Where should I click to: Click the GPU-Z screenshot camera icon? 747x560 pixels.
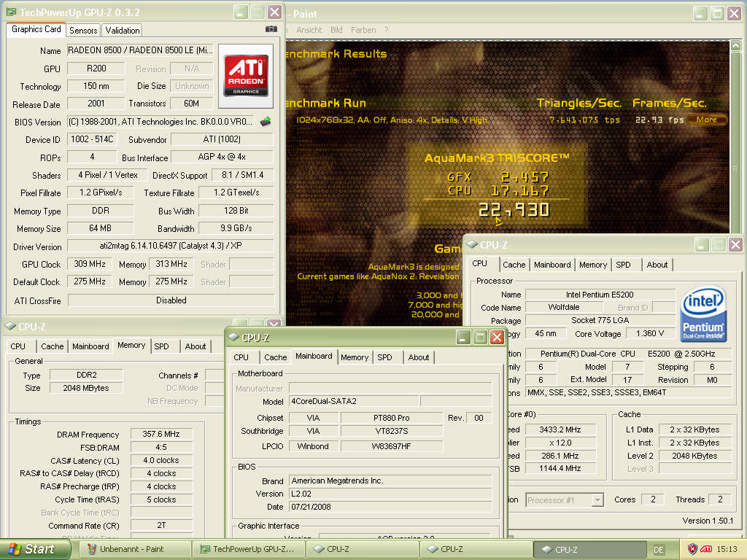click(271, 29)
